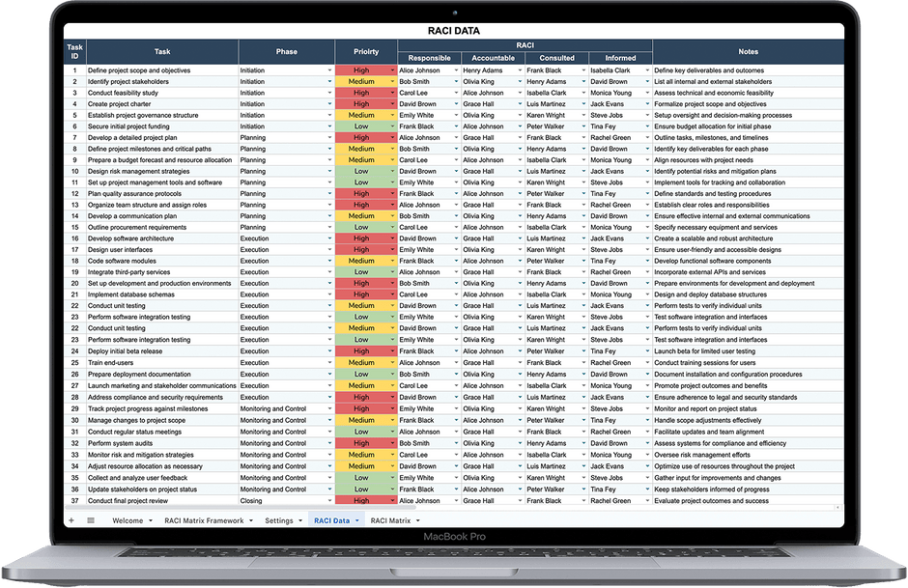Image resolution: width=908 pixels, height=588 pixels.
Task: Open Accountable dropdown for task 4
Action: [x=520, y=104]
